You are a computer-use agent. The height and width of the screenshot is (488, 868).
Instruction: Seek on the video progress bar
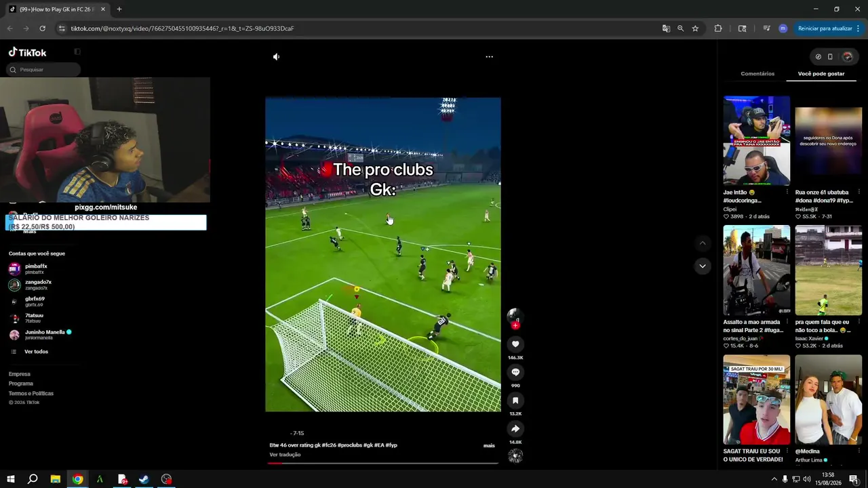click(383, 464)
